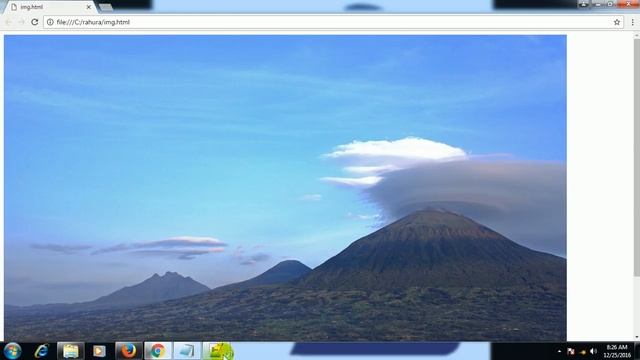Image resolution: width=640 pixels, height=360 pixels.
Task: Open the site info icon in address bar
Action: pos(50,22)
